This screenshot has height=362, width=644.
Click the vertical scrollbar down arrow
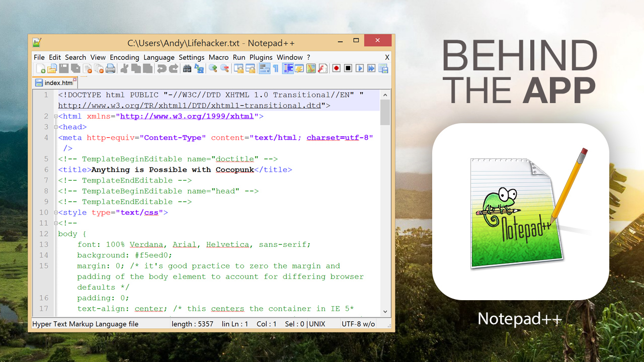click(x=385, y=312)
